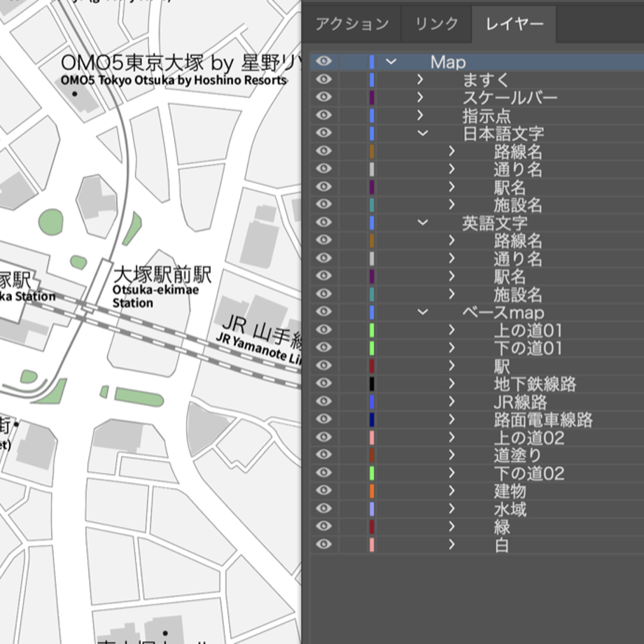Select the 路面電車線路 layer name
Viewport: 644px width, 644px height.
pos(543,420)
